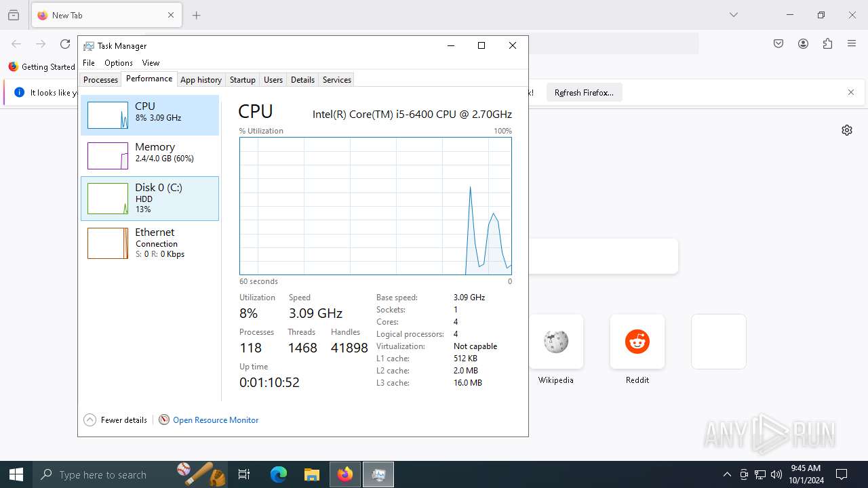
Task: Open Firefox list all tabs dropdown
Action: click(x=734, y=15)
